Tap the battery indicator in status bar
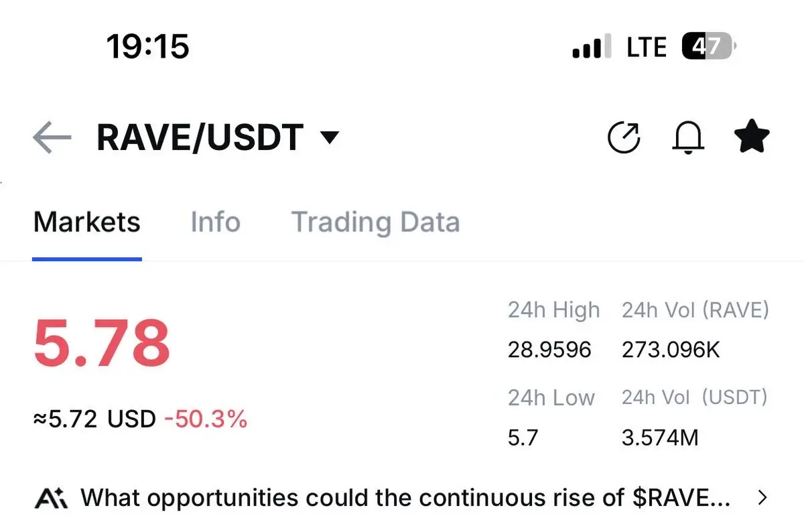The image size is (804, 532). click(708, 47)
